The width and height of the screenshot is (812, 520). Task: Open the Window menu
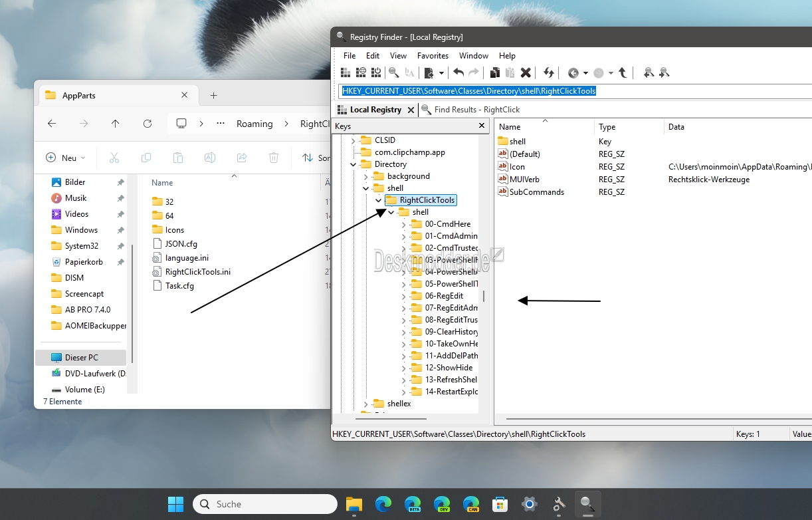474,56
